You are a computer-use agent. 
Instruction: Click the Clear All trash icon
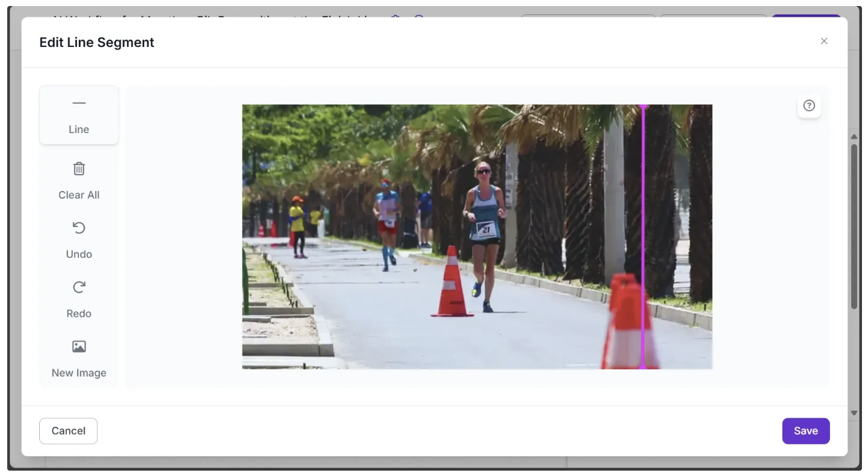(x=79, y=169)
